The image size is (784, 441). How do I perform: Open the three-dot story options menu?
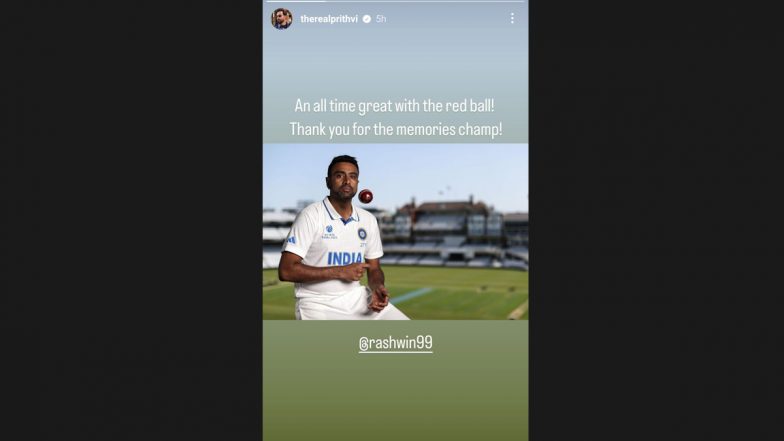pyautogui.click(x=512, y=18)
